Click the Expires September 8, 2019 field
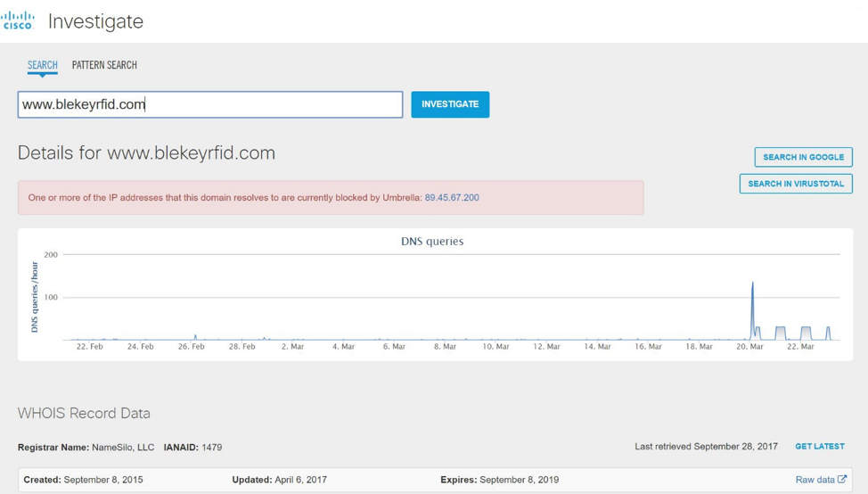 [x=499, y=480]
